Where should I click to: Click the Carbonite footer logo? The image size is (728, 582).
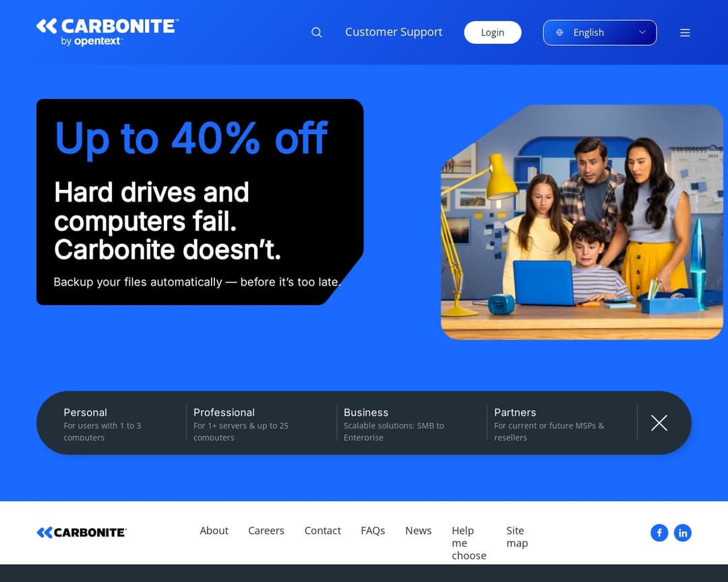[x=82, y=532]
